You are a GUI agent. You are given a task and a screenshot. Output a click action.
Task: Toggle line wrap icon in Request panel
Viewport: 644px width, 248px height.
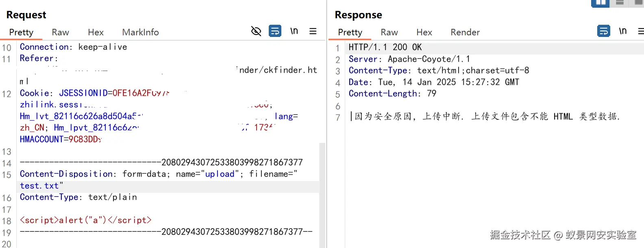point(275,31)
